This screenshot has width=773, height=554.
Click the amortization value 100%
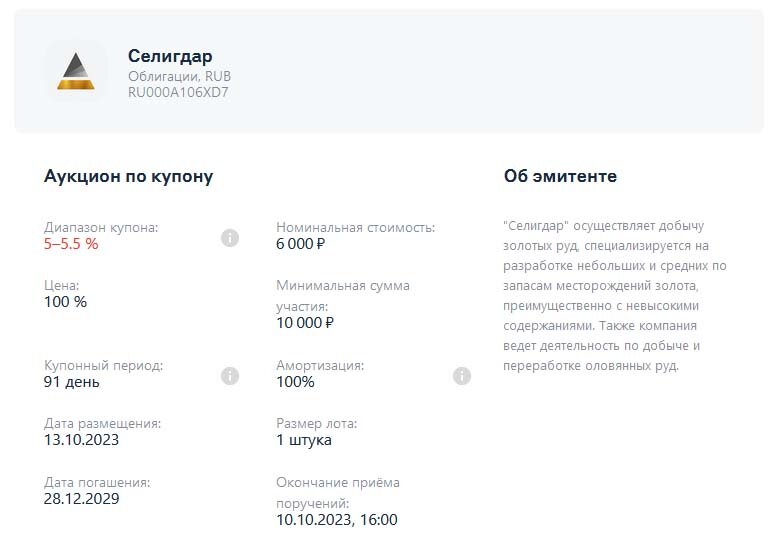tap(295, 382)
